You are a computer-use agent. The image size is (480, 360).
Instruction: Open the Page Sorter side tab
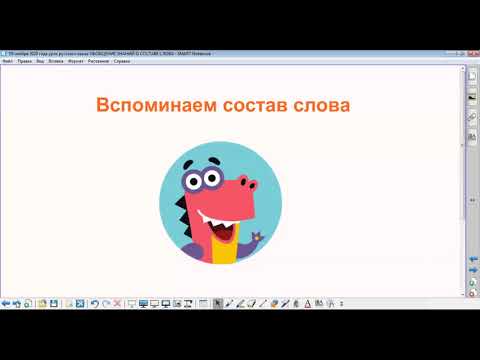[472, 77]
